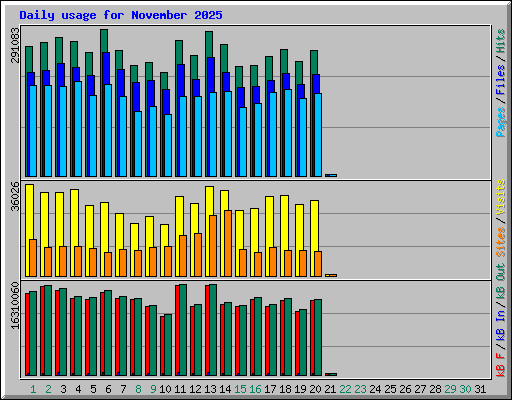Click day label 17 on the x-axis
Screen dimensions: 512x400
pyautogui.click(x=270, y=389)
